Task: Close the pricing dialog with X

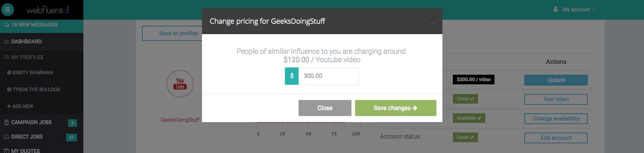Action: (432, 21)
